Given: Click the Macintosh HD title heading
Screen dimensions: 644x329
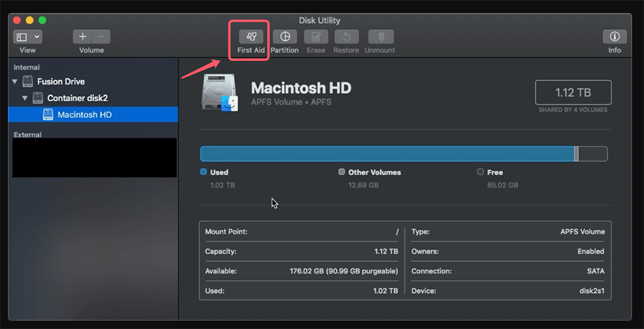Looking at the screenshot, I should click(301, 88).
